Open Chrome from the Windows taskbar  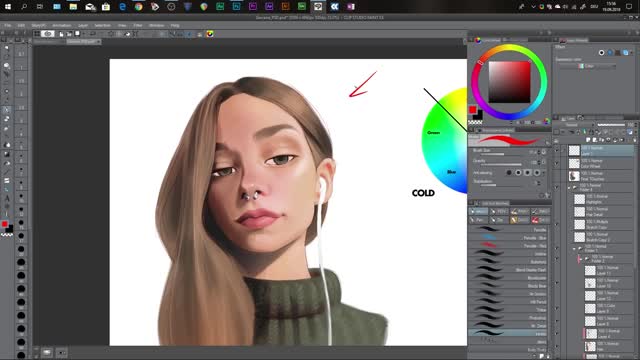click(138, 7)
